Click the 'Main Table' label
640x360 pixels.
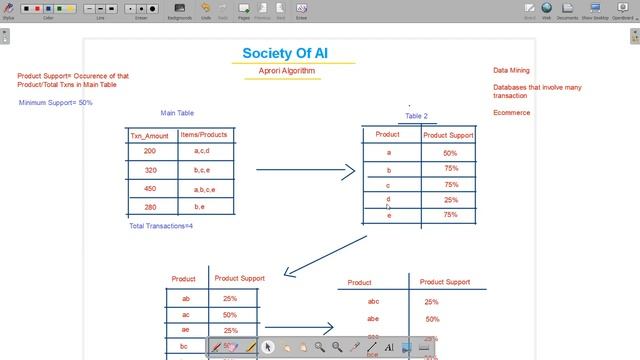(x=177, y=113)
